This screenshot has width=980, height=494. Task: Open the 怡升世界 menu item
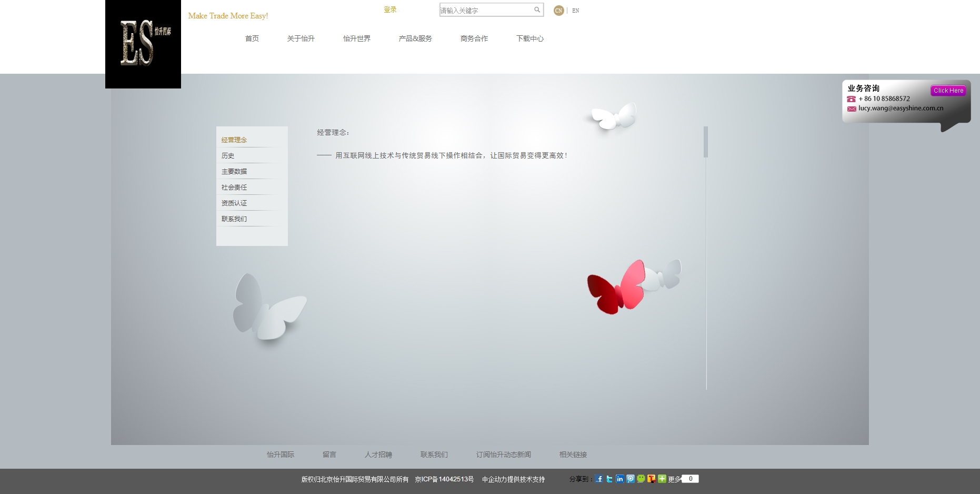click(x=357, y=38)
